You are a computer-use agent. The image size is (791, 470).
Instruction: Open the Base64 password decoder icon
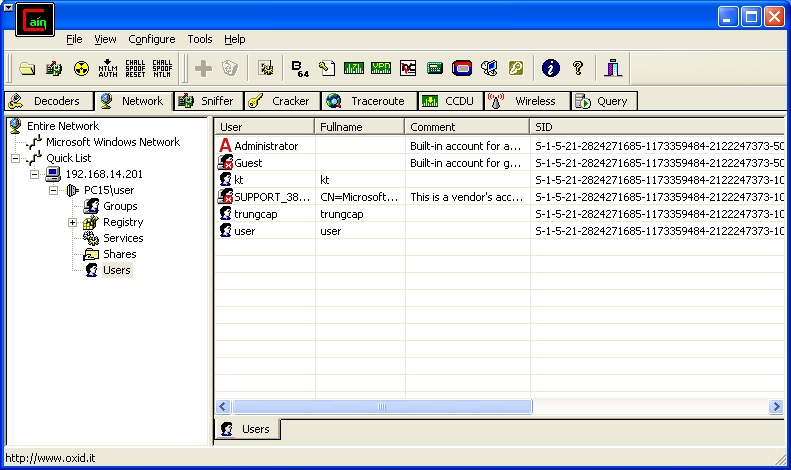(x=300, y=68)
